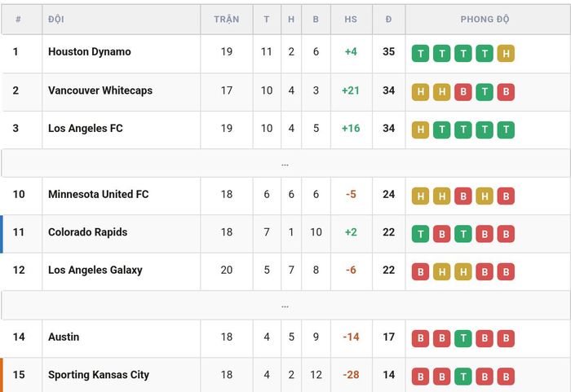
Task: Click Vancouver Whitecaps' green T form badge
Action: 485,92
